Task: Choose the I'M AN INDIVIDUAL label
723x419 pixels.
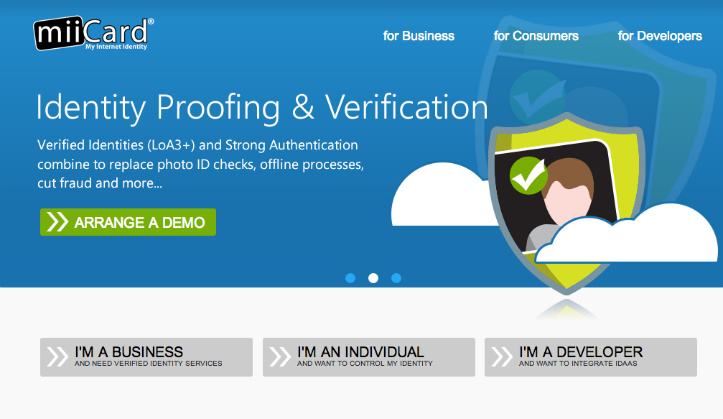Action: [360, 352]
